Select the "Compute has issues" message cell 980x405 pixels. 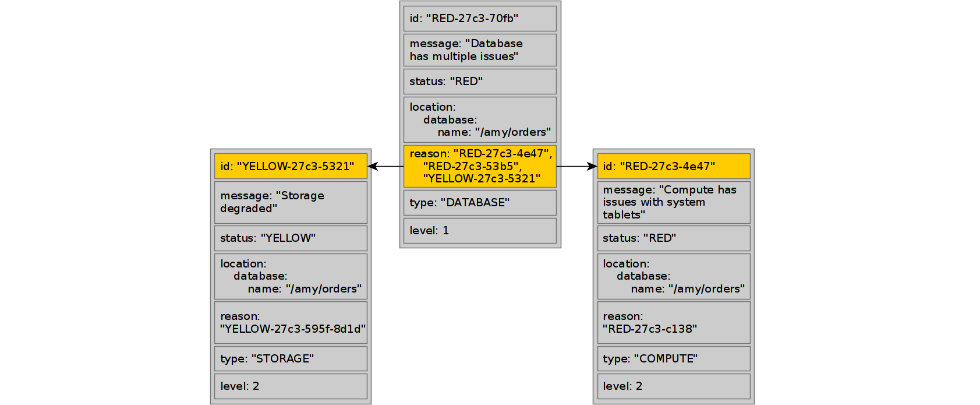pos(674,202)
